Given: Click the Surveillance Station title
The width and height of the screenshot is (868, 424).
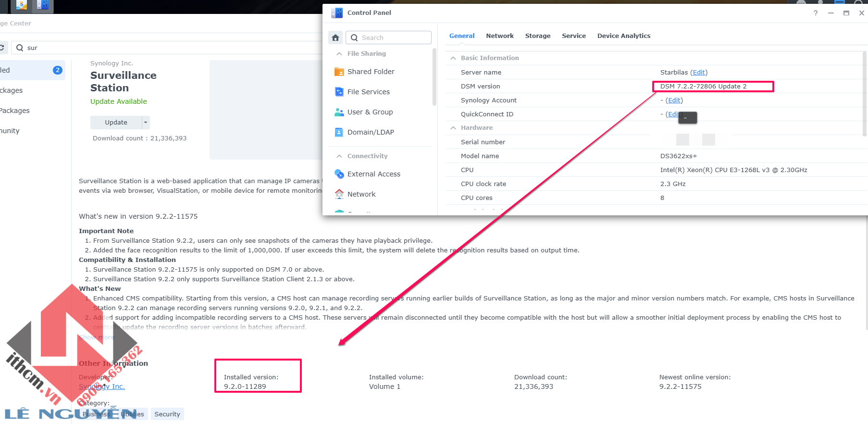Looking at the screenshot, I should pyautogui.click(x=124, y=82).
